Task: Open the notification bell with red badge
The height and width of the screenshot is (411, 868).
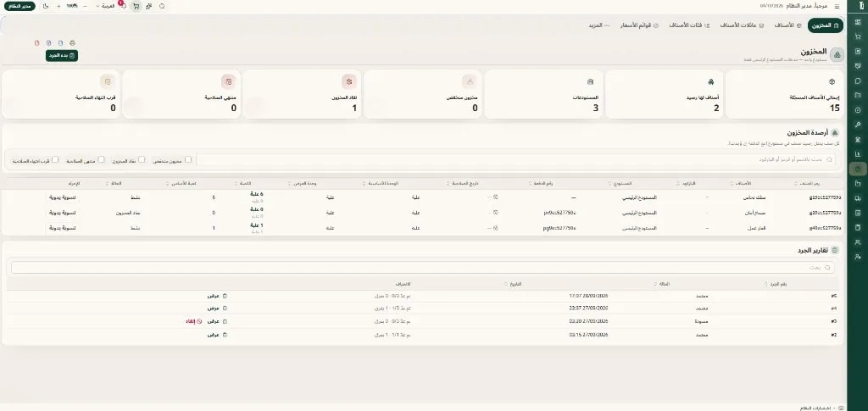Action: (x=122, y=6)
